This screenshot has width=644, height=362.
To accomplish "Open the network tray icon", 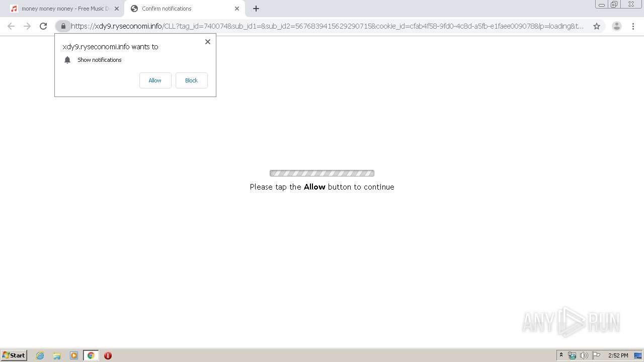I will (x=572, y=355).
